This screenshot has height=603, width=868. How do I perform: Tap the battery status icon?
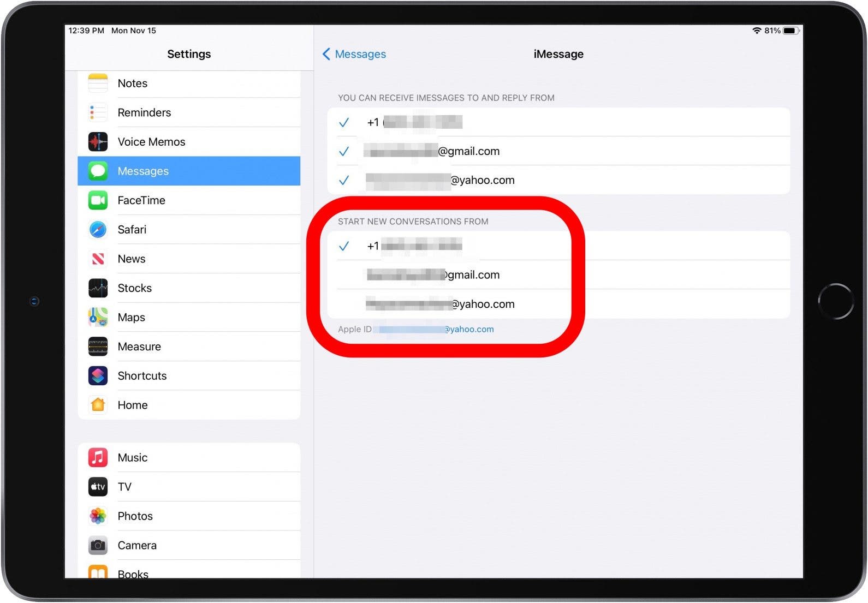(x=792, y=31)
